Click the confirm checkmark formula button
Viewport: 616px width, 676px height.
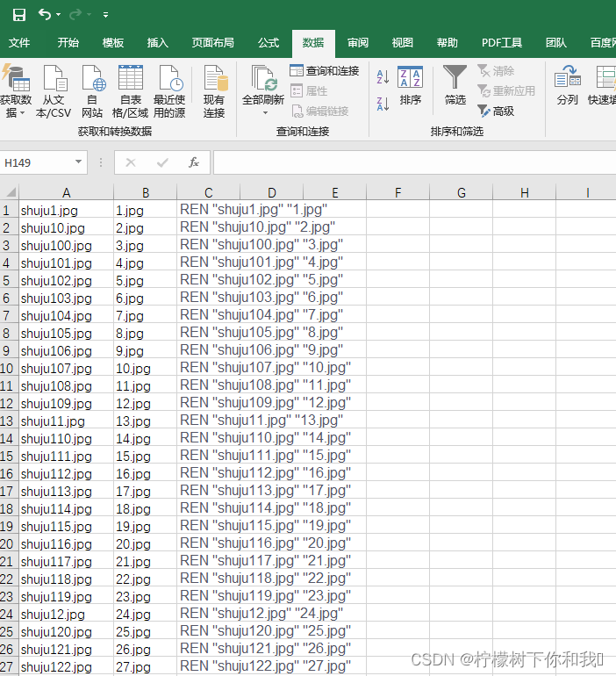point(162,162)
